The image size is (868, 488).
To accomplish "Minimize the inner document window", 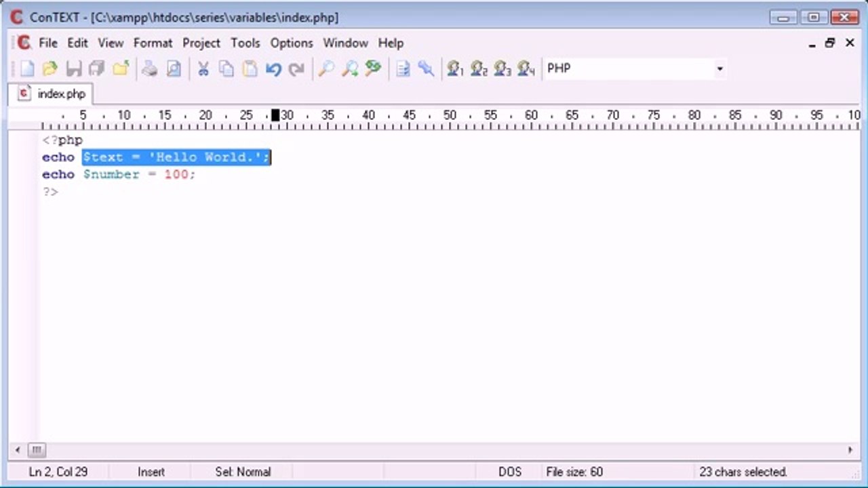I will tap(812, 43).
